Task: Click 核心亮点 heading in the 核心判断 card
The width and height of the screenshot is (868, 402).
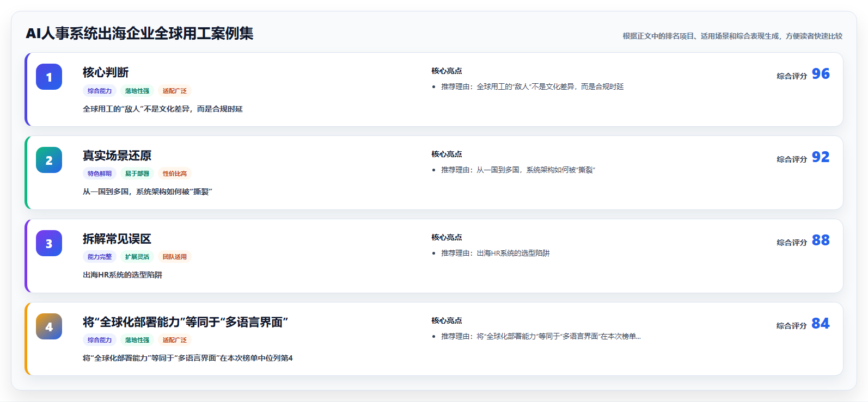Action: pos(447,71)
